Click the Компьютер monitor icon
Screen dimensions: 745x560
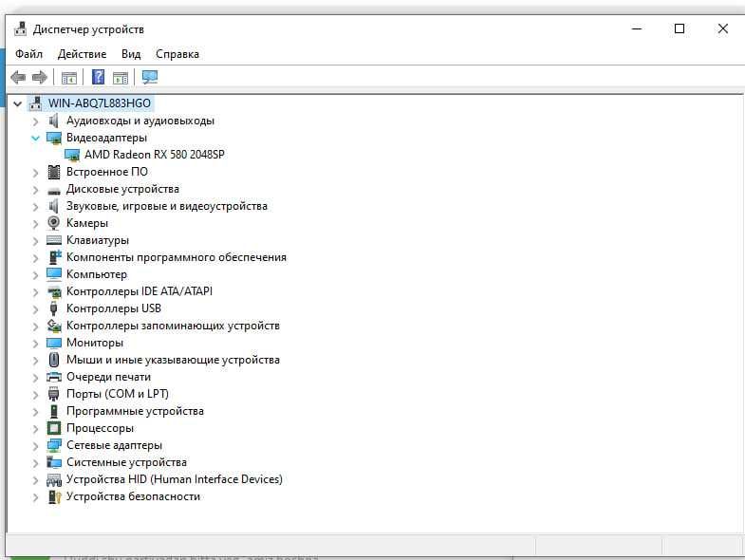(x=54, y=274)
